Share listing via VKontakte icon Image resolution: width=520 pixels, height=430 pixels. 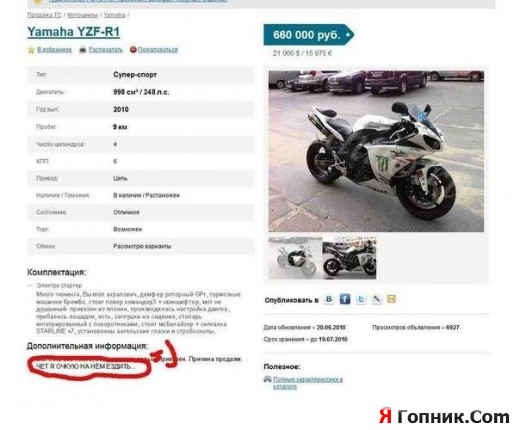click(x=329, y=299)
